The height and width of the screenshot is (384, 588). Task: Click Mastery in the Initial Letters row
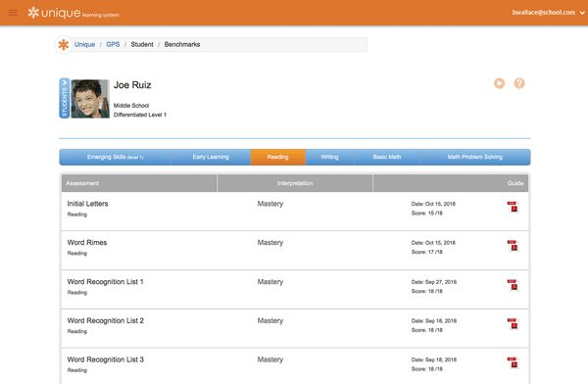pos(270,204)
